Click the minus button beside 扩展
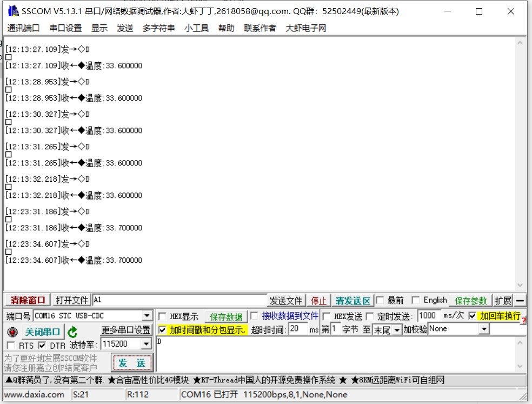 click(520, 301)
